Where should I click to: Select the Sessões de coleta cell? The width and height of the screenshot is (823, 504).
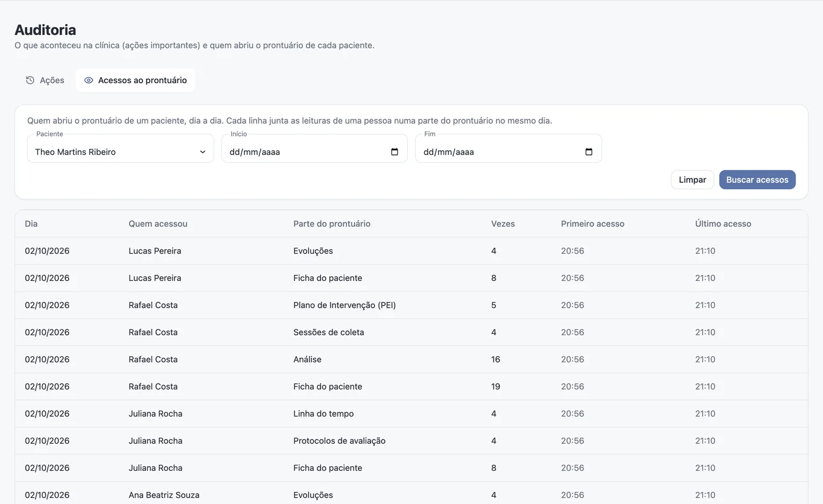329,332
